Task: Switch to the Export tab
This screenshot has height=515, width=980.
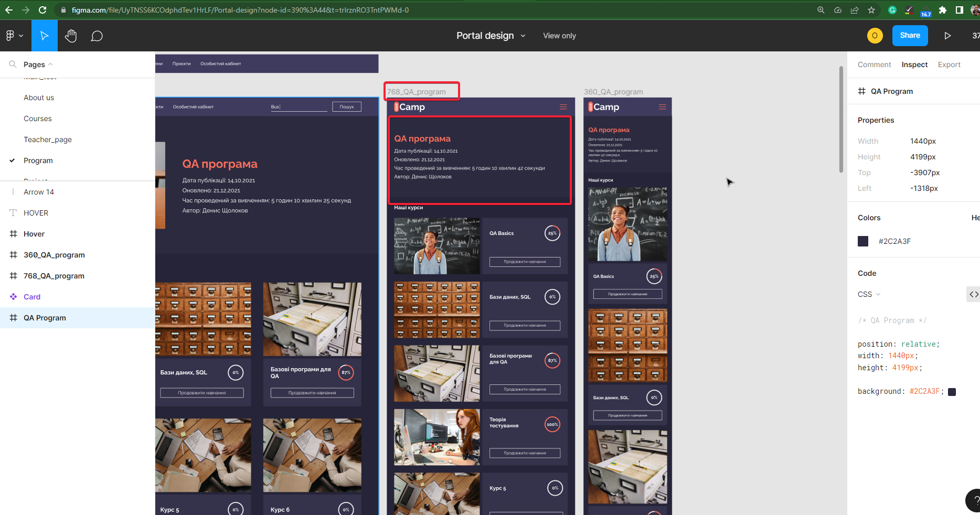Action: [x=949, y=65]
